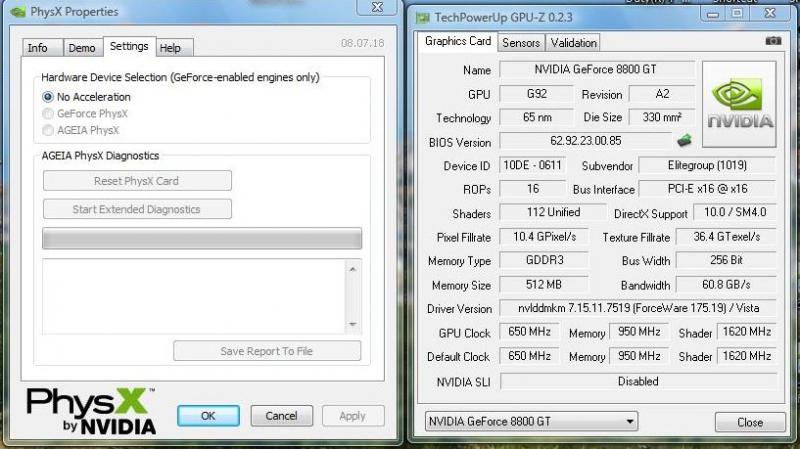The height and width of the screenshot is (449, 800).
Task: Click the NVIDIA SLI value Disabled
Action: (638, 381)
